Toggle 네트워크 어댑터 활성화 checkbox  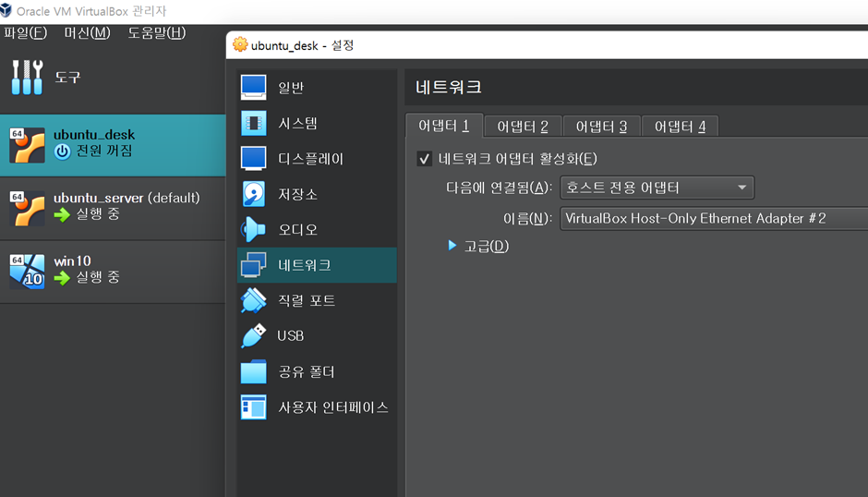[x=425, y=159]
